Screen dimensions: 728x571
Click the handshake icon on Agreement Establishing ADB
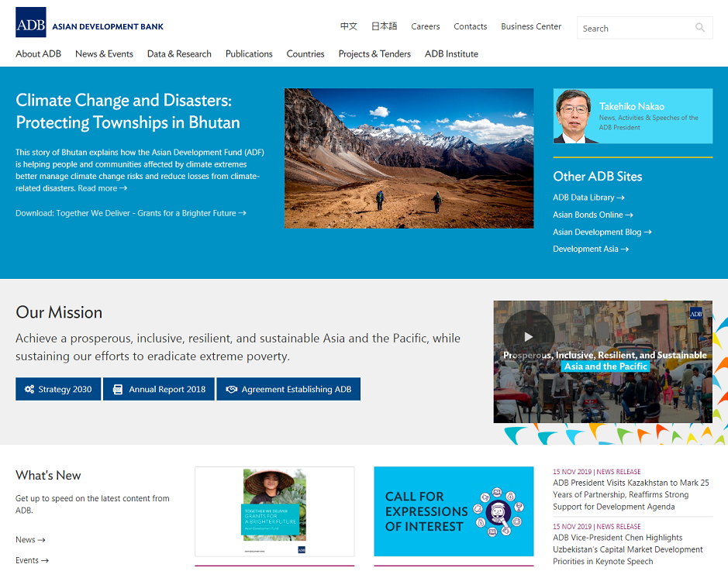232,389
